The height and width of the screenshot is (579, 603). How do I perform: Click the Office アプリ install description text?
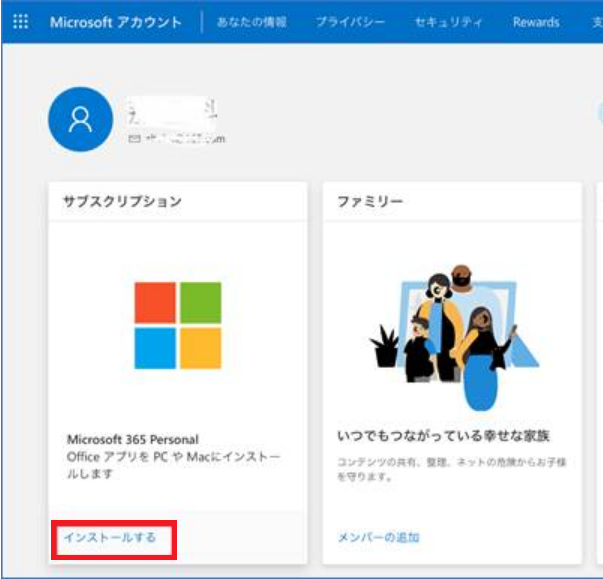(x=173, y=465)
